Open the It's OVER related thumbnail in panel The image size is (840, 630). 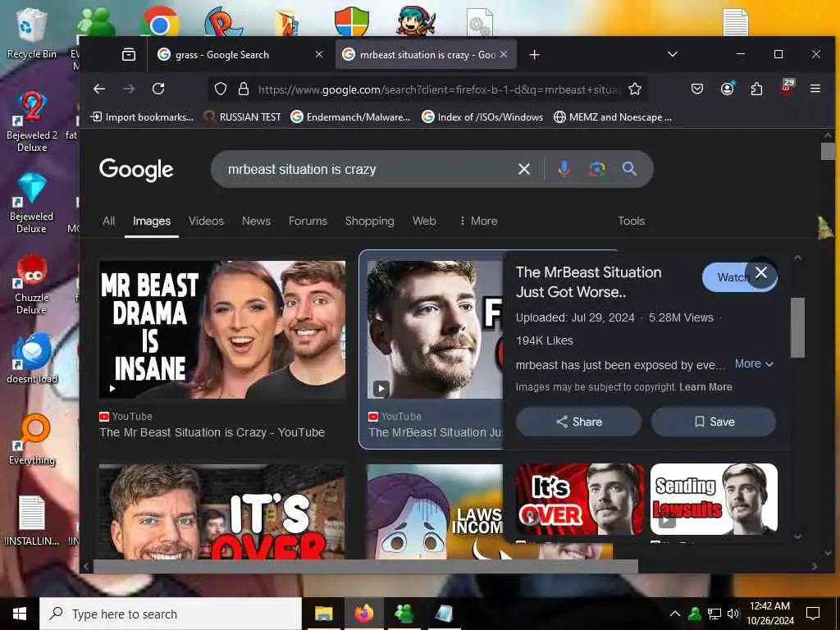pyautogui.click(x=580, y=499)
